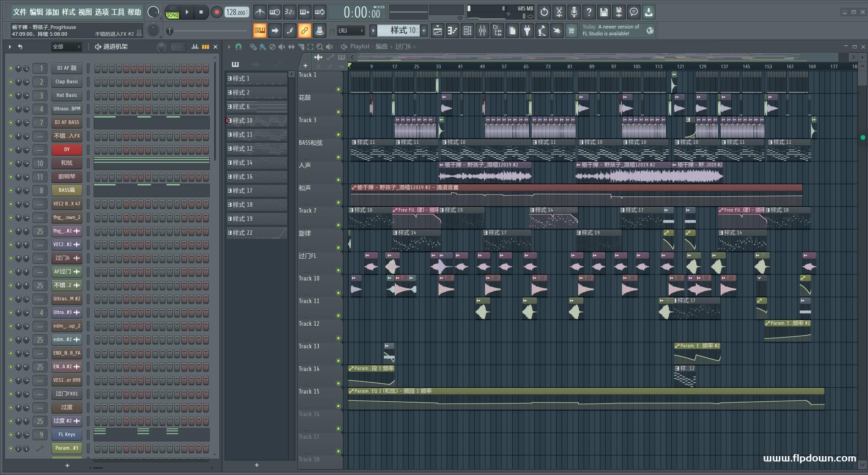Open the 文件 menu
Viewport: 868px width, 475px height.
pyautogui.click(x=20, y=12)
